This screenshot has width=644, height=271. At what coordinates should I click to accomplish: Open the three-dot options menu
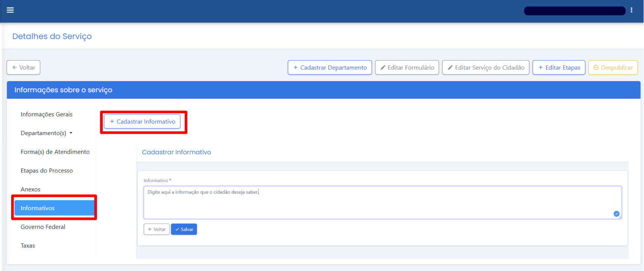pos(632,10)
